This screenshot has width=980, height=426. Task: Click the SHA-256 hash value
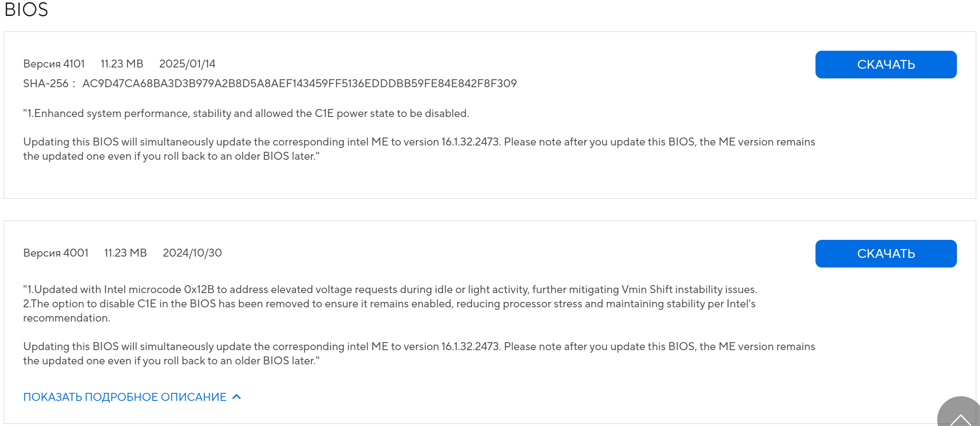[x=299, y=83]
